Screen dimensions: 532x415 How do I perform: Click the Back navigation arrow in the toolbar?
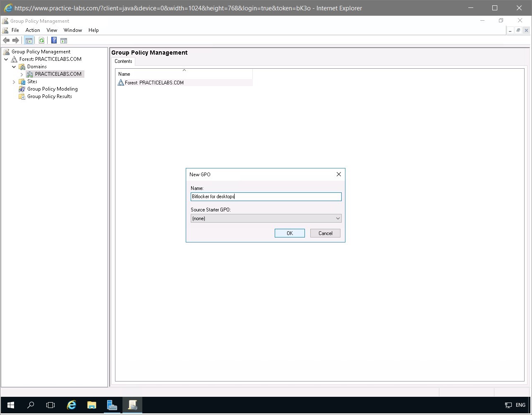[x=6, y=40]
